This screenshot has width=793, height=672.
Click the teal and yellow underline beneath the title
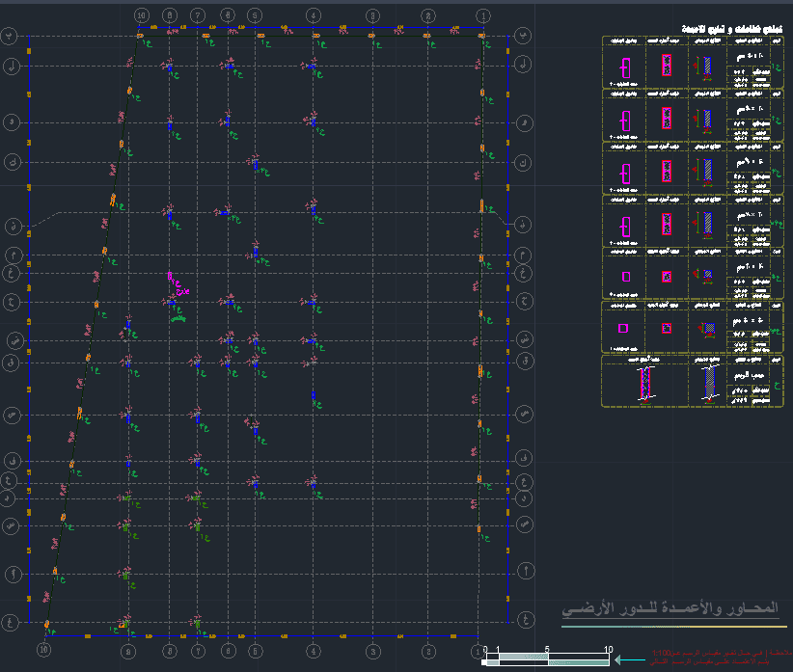click(x=674, y=627)
